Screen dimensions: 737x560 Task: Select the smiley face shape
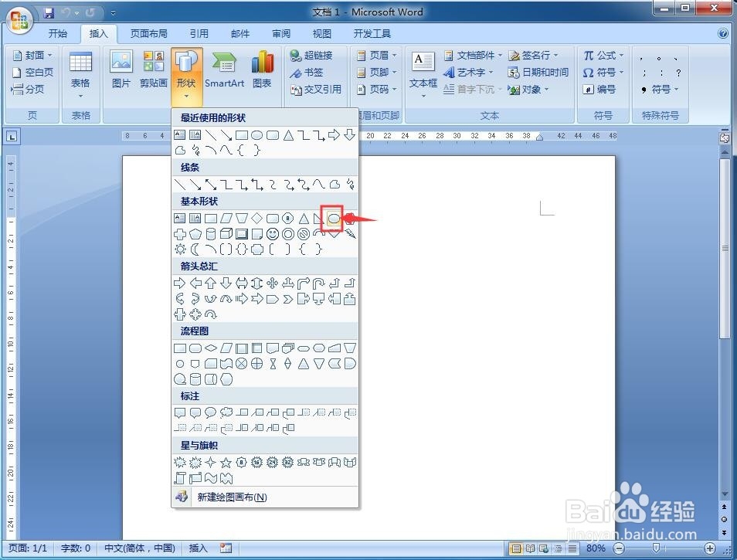click(x=272, y=233)
